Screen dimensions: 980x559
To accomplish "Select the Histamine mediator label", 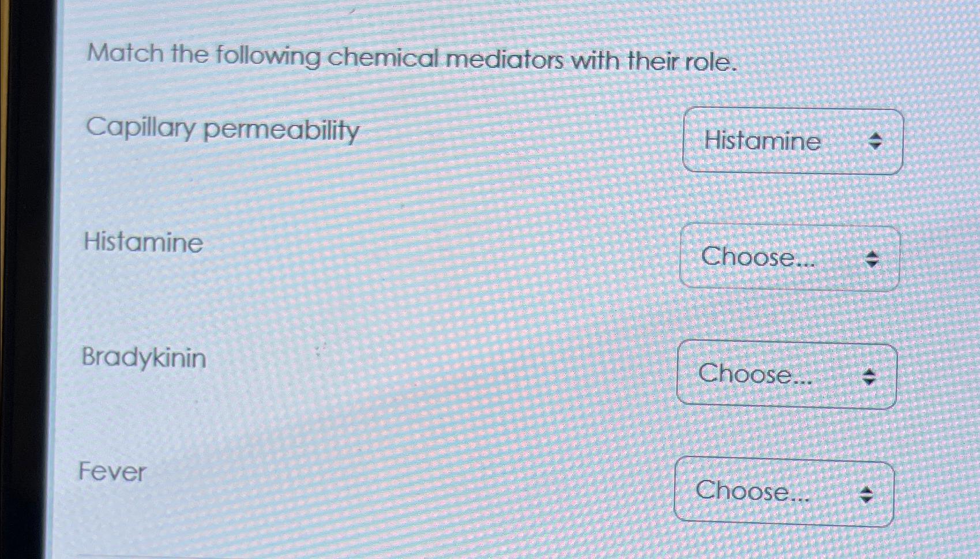I will [142, 243].
